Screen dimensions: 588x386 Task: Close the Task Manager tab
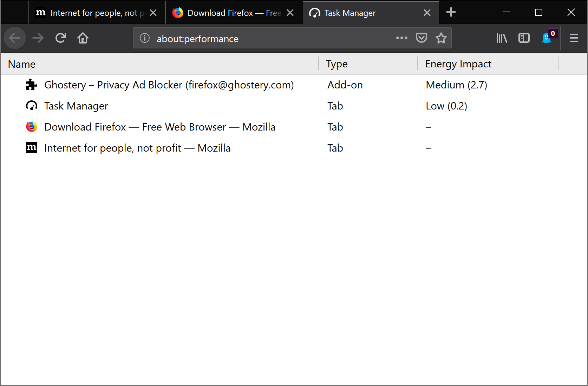point(427,13)
